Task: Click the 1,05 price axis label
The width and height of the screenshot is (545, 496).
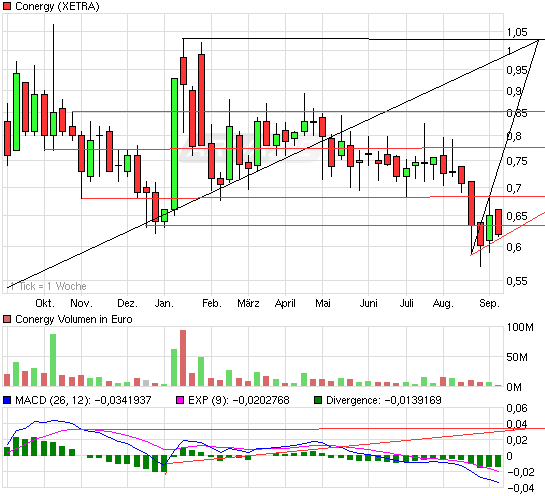Action: [517, 32]
